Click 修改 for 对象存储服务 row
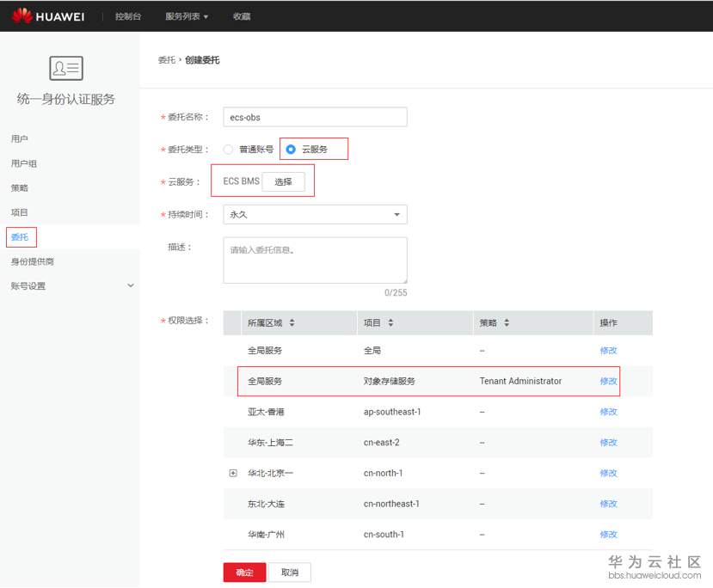The height and width of the screenshot is (588, 713). tap(608, 381)
